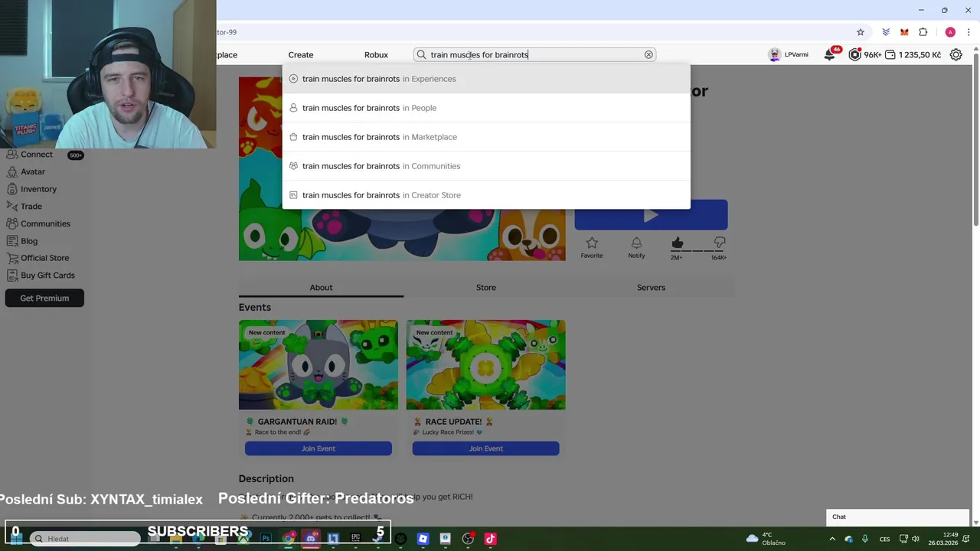The height and width of the screenshot is (551, 980).
Task: Search train muscles for brainrots in Communities
Action: pyautogui.click(x=486, y=166)
